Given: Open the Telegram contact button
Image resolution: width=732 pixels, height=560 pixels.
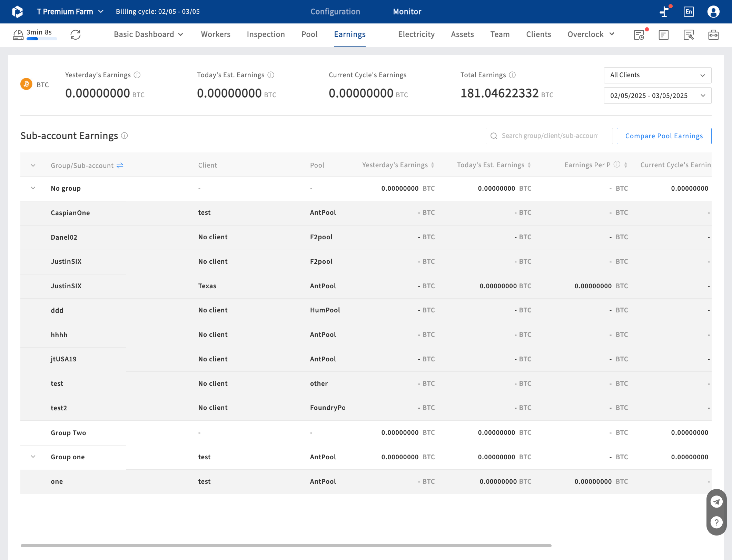Looking at the screenshot, I should pyautogui.click(x=716, y=502).
